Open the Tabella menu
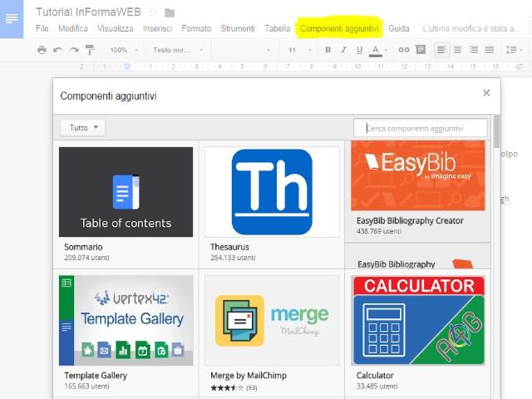The height and width of the screenshot is (399, 532). pos(277,28)
